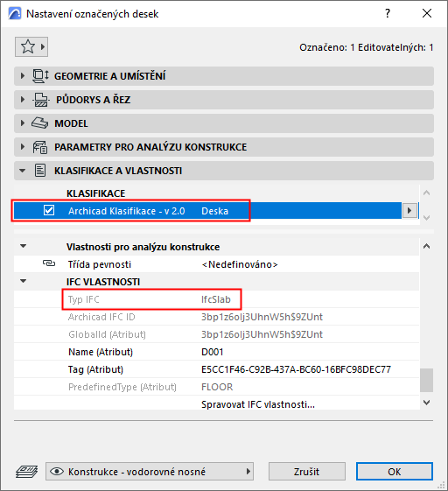The image size is (448, 491).
Task: Collapse the IFC VLASTNOSTI group
Action: [23, 281]
